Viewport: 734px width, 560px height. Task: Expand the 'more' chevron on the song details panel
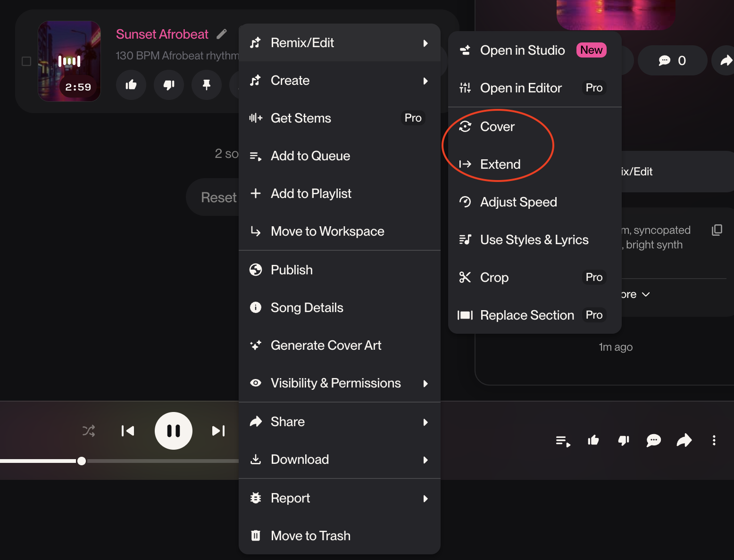(645, 294)
